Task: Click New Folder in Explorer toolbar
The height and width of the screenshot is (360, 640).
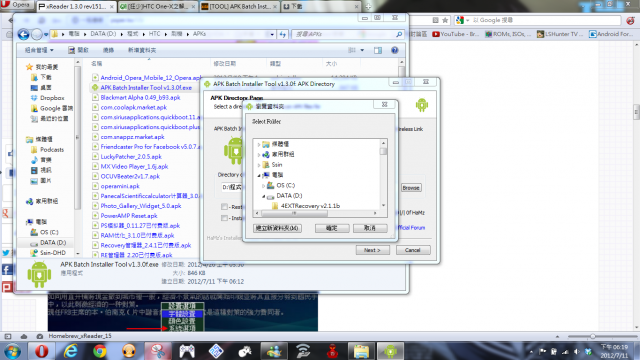Action: 142,50
